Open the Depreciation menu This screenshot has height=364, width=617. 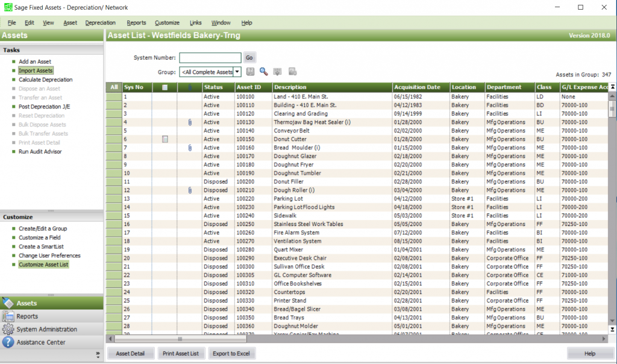pos(100,22)
